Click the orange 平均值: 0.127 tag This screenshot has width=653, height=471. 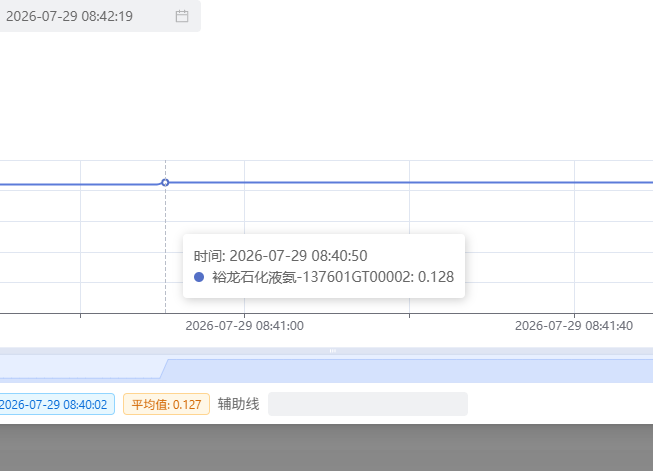(166, 404)
